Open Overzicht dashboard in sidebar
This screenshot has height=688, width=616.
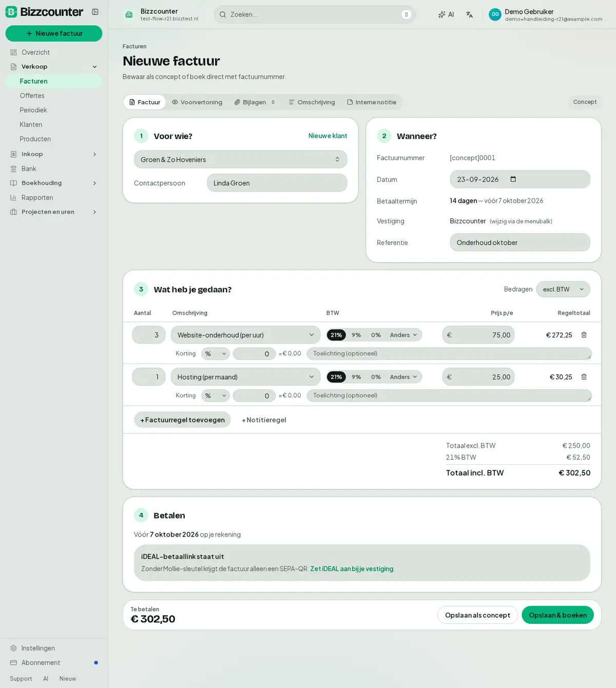pyautogui.click(x=54, y=52)
